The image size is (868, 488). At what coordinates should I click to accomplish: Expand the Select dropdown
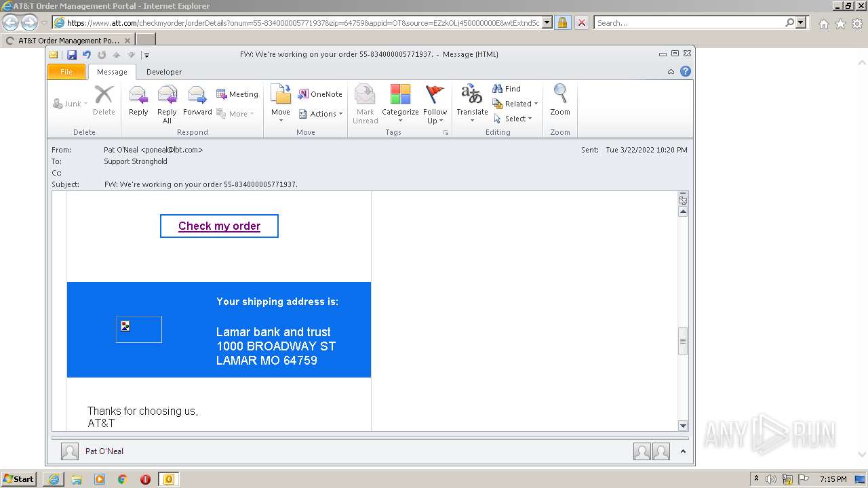pos(513,119)
